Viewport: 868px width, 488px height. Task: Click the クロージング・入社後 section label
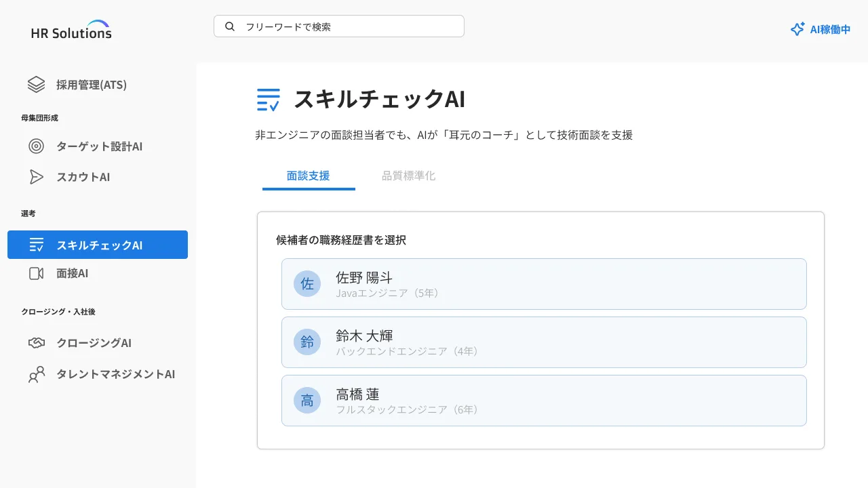pyautogui.click(x=58, y=312)
